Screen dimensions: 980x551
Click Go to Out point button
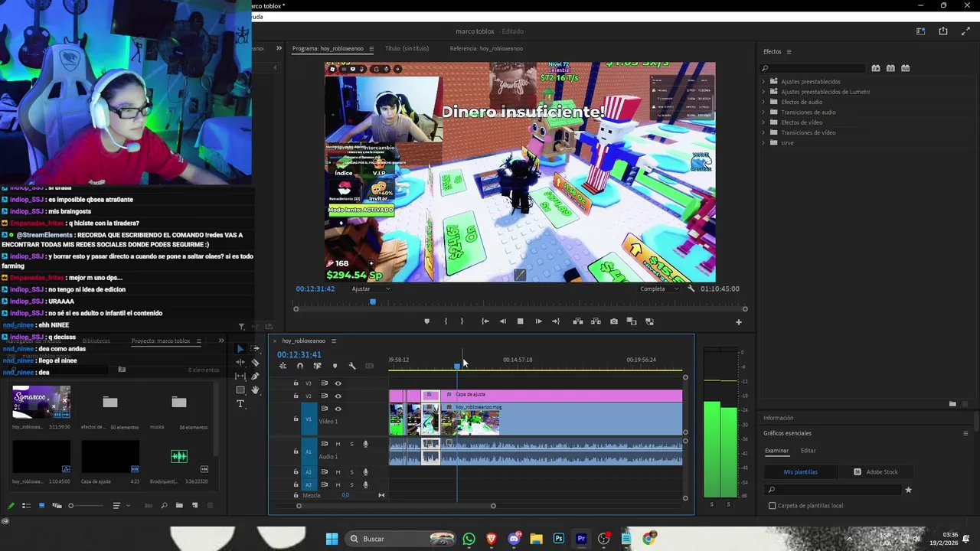point(556,321)
